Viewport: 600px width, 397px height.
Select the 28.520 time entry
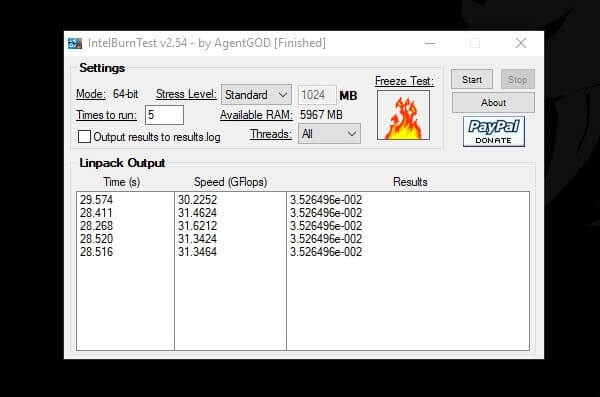tap(96, 239)
